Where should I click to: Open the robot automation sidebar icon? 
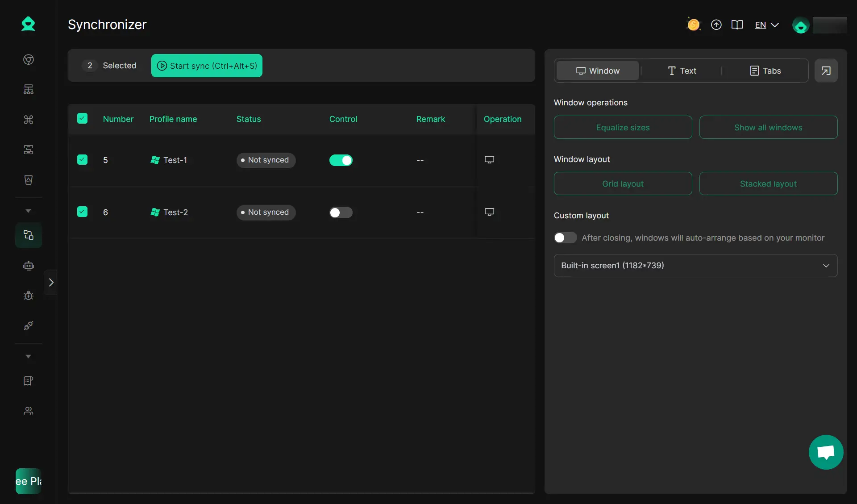click(29, 266)
